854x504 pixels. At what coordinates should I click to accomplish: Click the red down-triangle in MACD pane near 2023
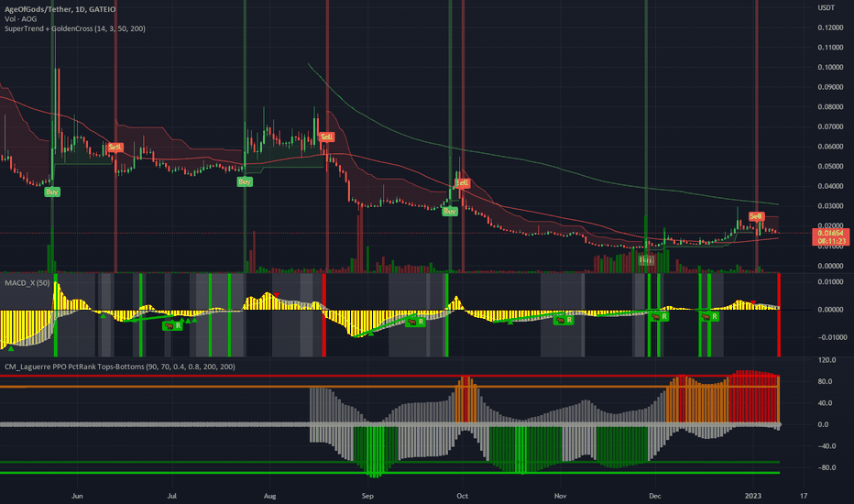[753, 302]
